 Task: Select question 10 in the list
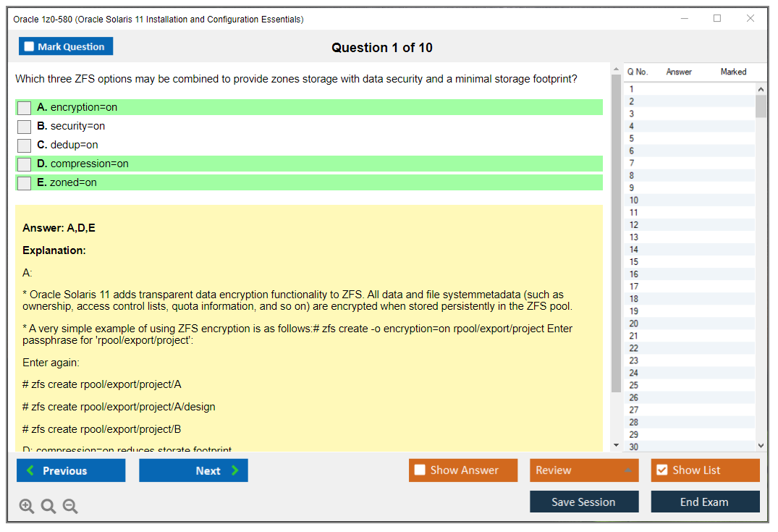(x=634, y=200)
